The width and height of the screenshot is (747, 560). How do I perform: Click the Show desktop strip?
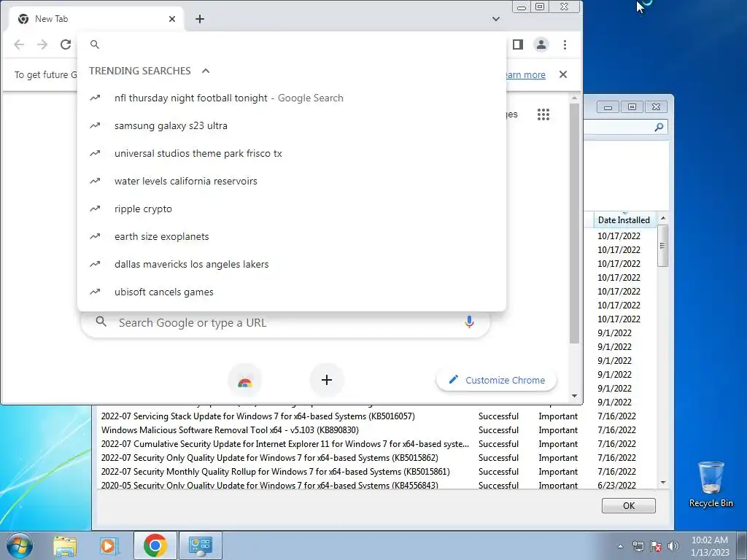coord(742,545)
